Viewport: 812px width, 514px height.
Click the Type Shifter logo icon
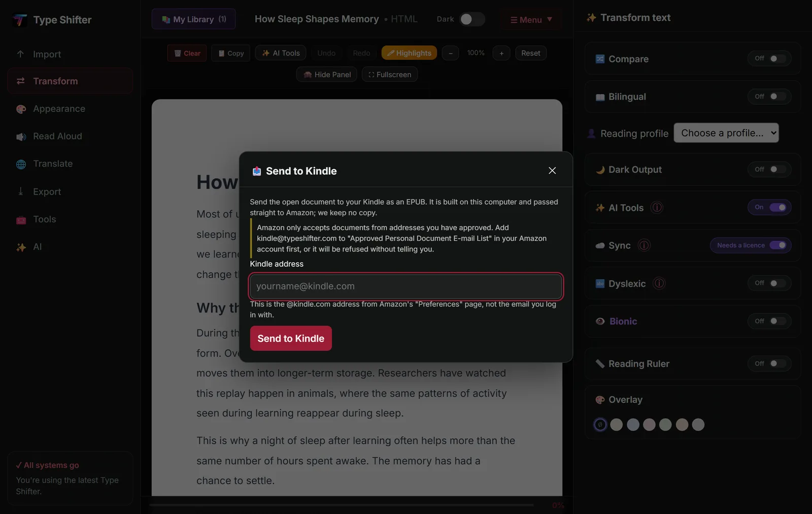pos(20,20)
